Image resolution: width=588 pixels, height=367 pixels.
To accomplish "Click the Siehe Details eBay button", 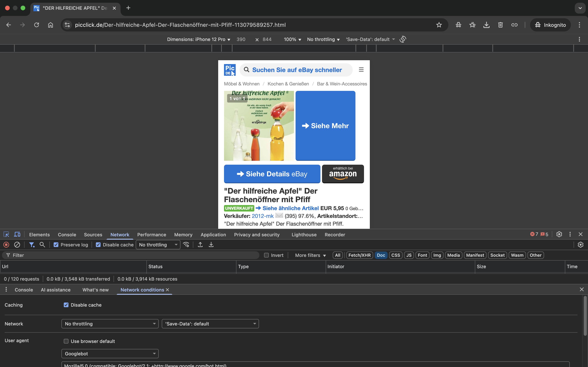I will click(x=272, y=174).
